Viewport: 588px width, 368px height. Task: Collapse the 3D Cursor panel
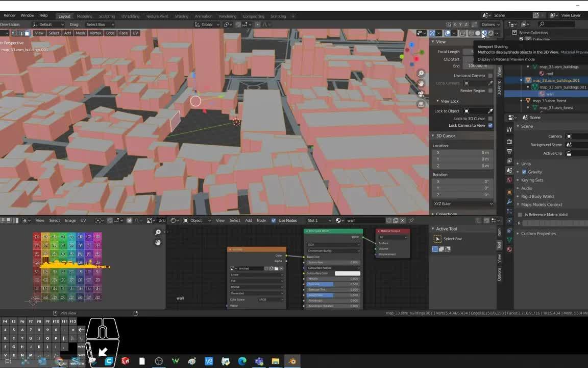click(x=446, y=135)
